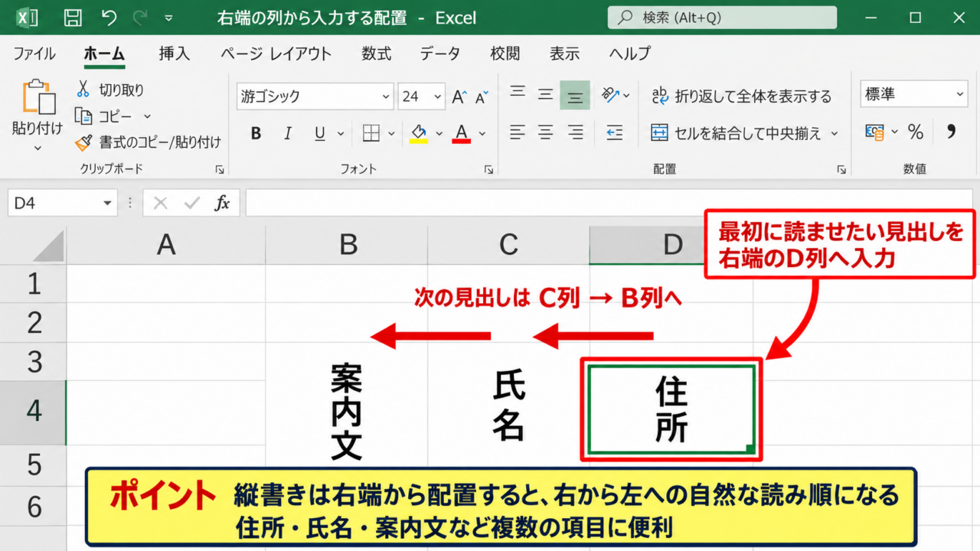Click the 検索 (Alt+Q) search box
980x551 pixels.
pos(723,17)
